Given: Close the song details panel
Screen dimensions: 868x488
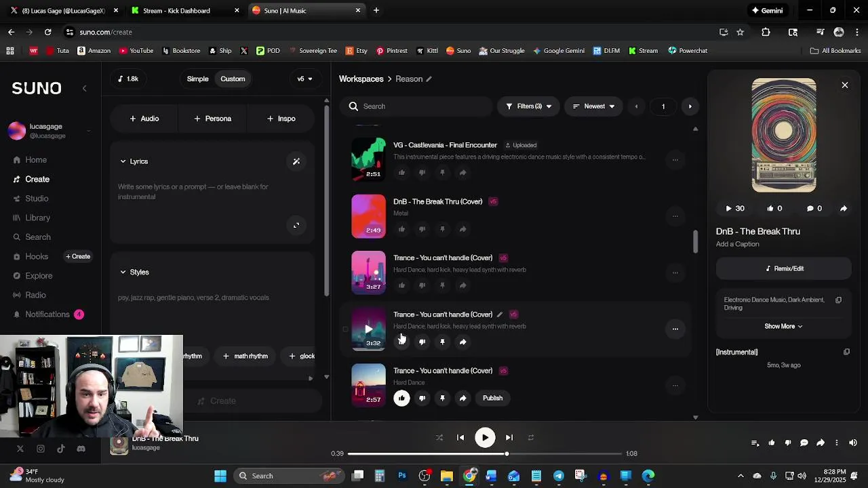Looking at the screenshot, I should [x=845, y=85].
